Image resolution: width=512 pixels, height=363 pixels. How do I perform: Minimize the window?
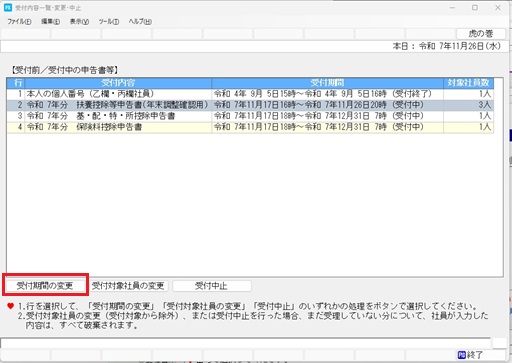[x=452, y=8]
